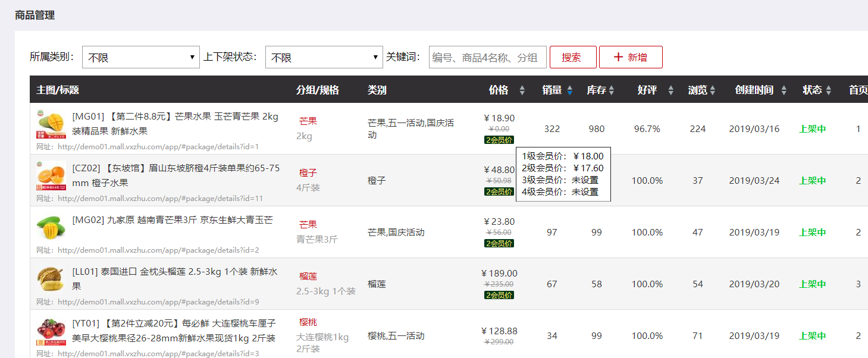Click the 主图/标题 column header

58,90
